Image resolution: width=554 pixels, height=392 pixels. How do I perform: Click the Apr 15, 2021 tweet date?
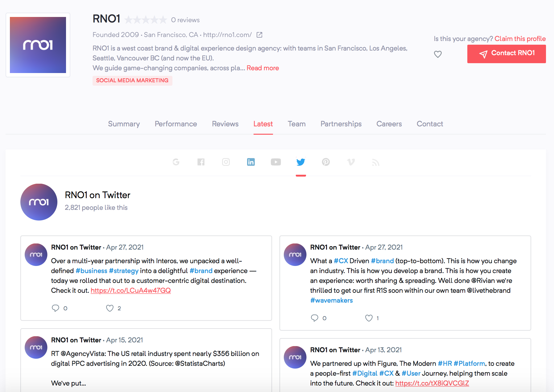click(x=125, y=340)
